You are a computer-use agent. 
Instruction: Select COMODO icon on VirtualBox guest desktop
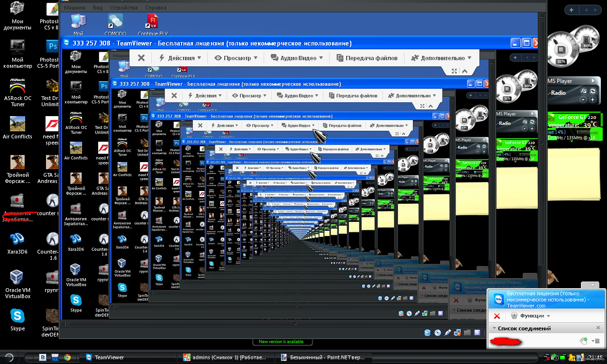115,25
